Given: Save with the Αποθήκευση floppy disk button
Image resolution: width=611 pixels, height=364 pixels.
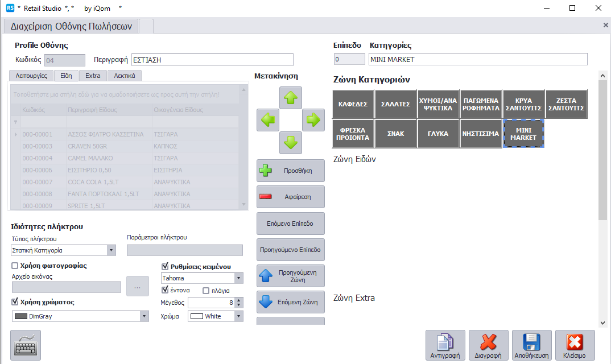Looking at the screenshot, I should click(x=531, y=345).
